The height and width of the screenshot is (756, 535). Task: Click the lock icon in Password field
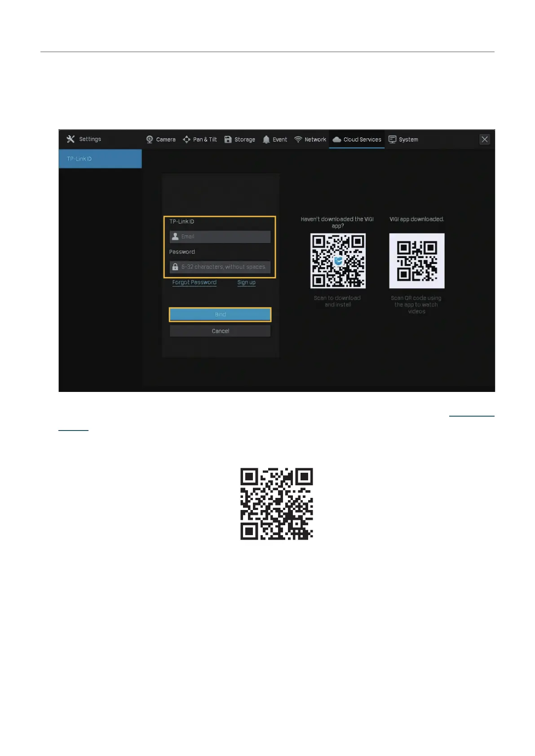point(175,267)
